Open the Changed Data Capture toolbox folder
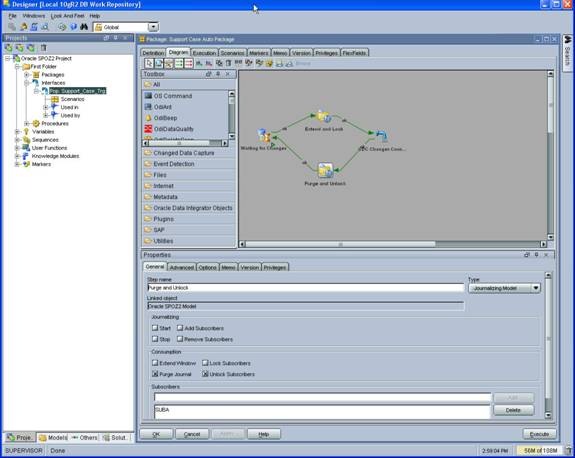Viewport: 575px width, 458px height. [188, 153]
